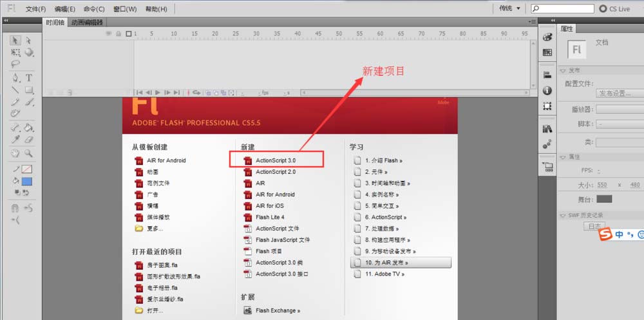This screenshot has width=644, height=320.
Task: Open the 传统 workspace dropdown
Action: (x=509, y=8)
